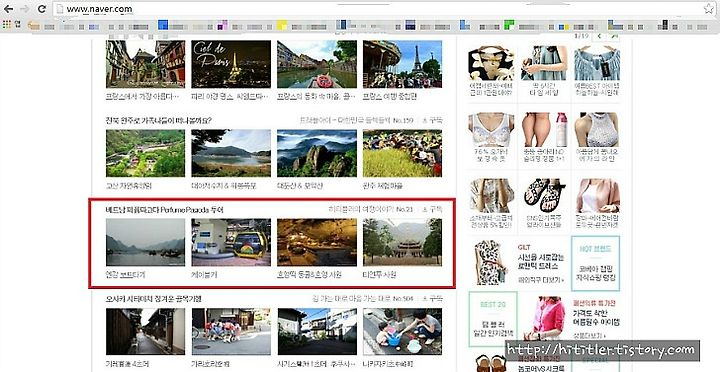
Task: Open '히티틀러의 여행이야기 No.21' blog link
Action: (x=371, y=209)
